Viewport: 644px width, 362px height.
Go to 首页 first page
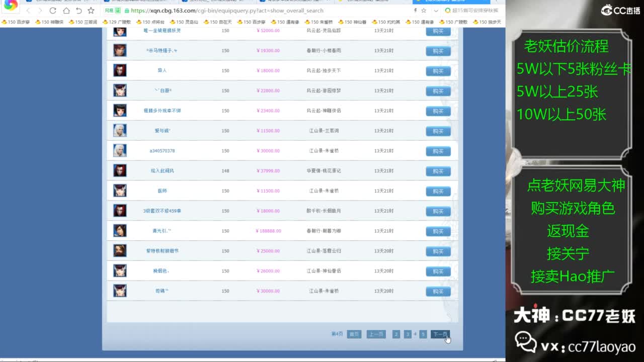(354, 334)
